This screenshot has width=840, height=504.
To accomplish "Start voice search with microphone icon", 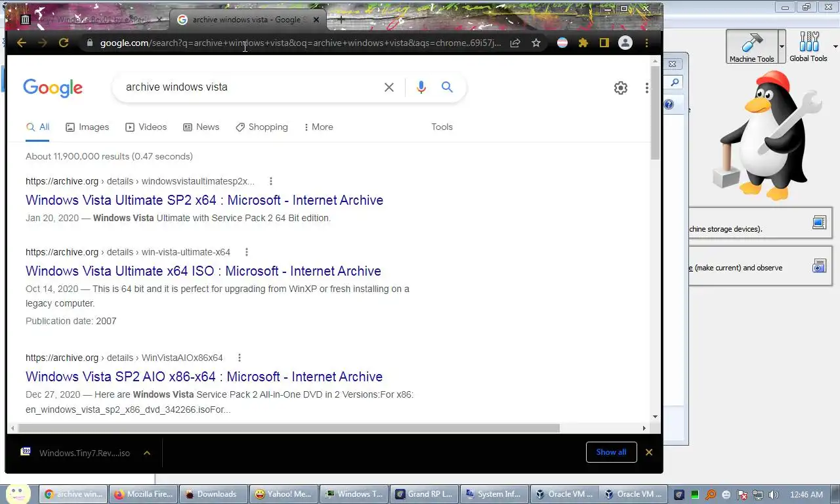I will 421,87.
